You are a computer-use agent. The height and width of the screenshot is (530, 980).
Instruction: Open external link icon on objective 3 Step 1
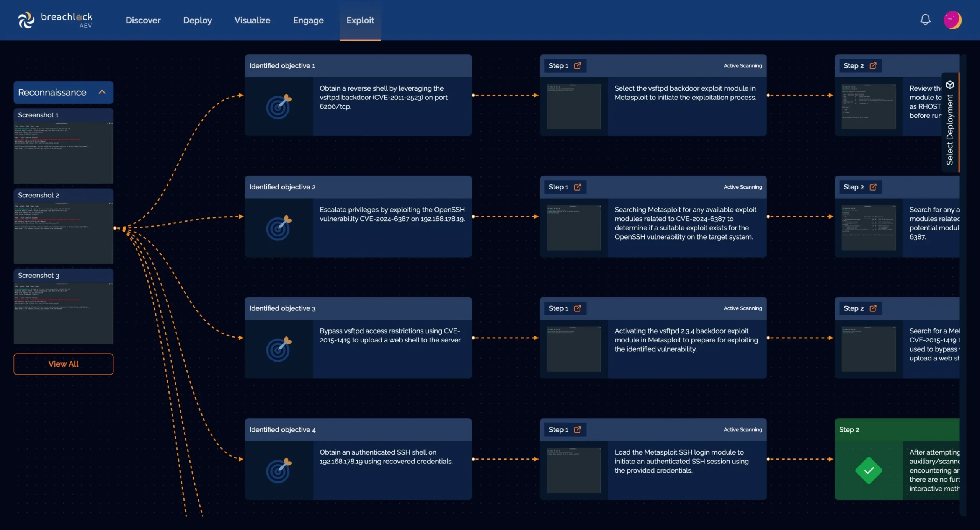(578, 308)
